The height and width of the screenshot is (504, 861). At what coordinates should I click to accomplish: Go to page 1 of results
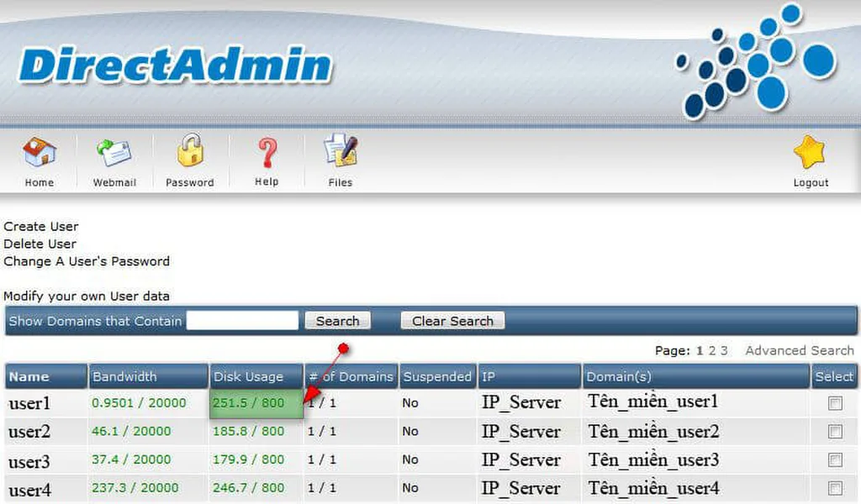700,350
